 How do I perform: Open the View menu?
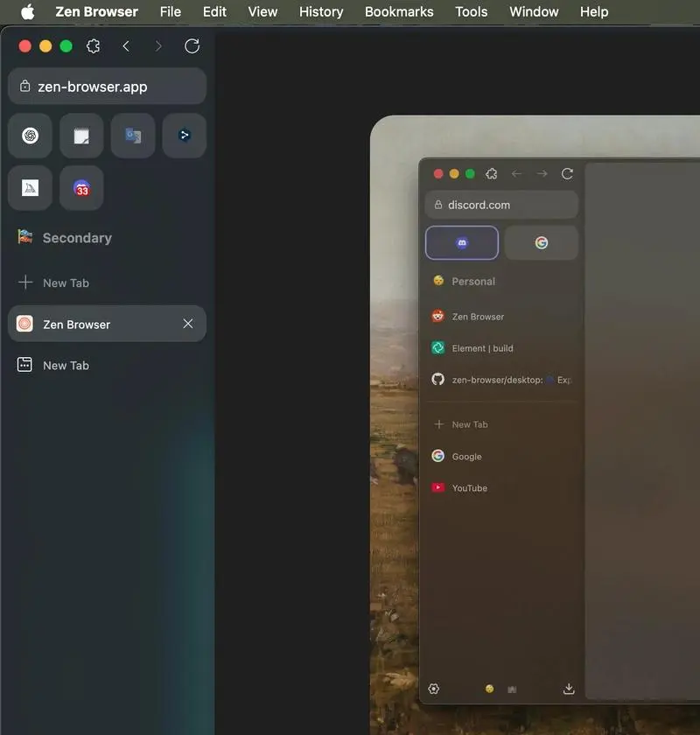[262, 11]
